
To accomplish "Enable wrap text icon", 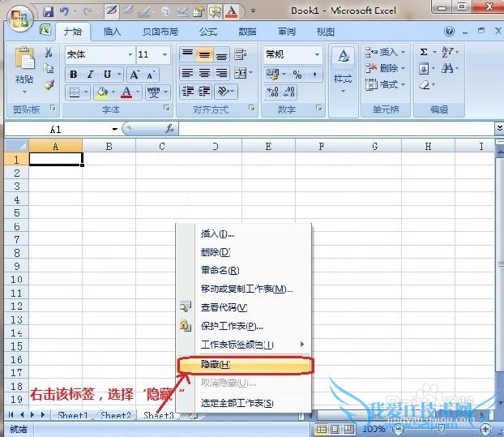I will tap(240, 54).
